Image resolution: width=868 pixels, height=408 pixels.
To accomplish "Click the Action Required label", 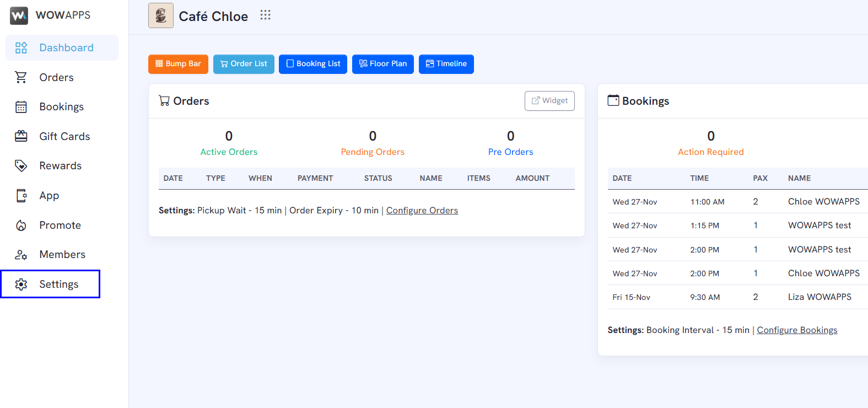I will point(711,152).
